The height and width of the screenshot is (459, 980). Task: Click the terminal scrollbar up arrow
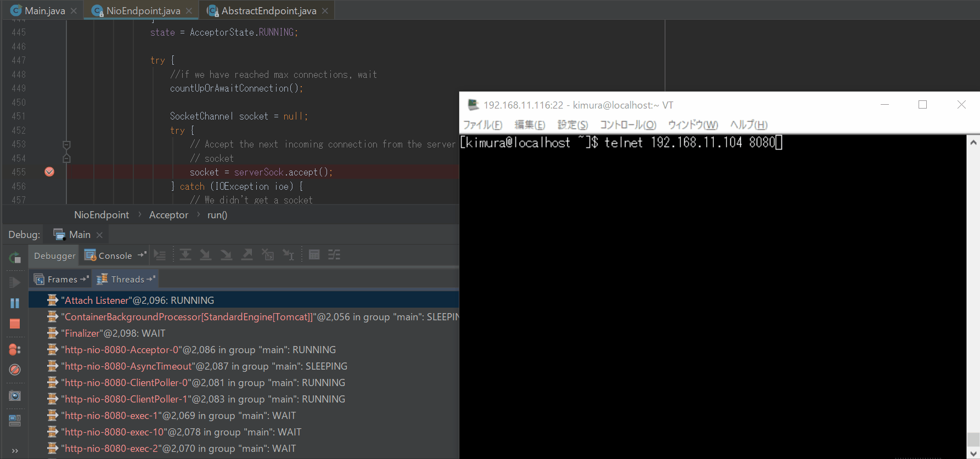(973, 143)
